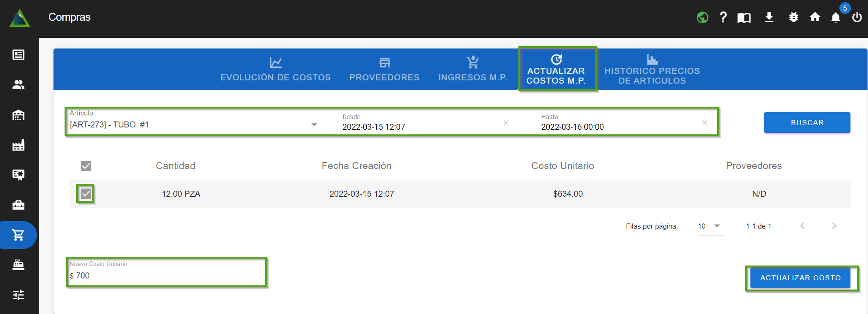
Task: Open the Proveedores tab
Action: pos(384,70)
